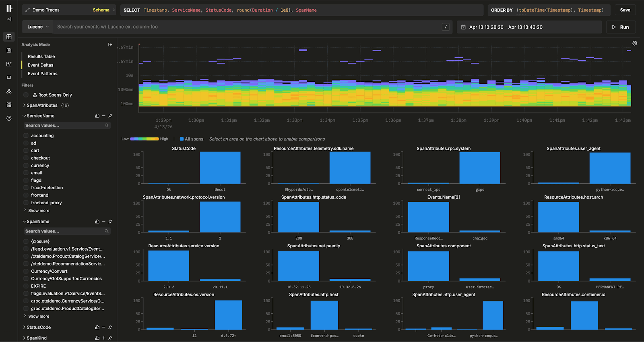This screenshot has height=342, width=644.
Task: Collapse the Analysis Mode filter panel
Action: (x=110, y=45)
